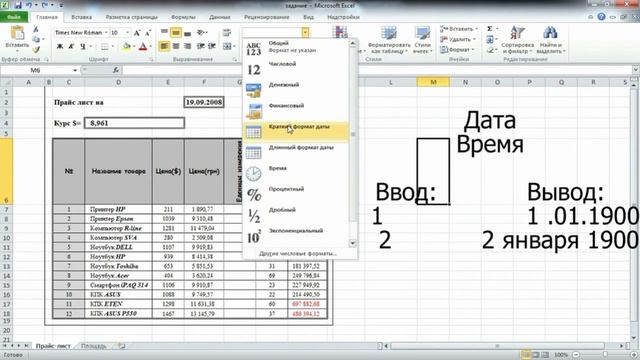Open the Times New Roman font dropdown

point(106,33)
